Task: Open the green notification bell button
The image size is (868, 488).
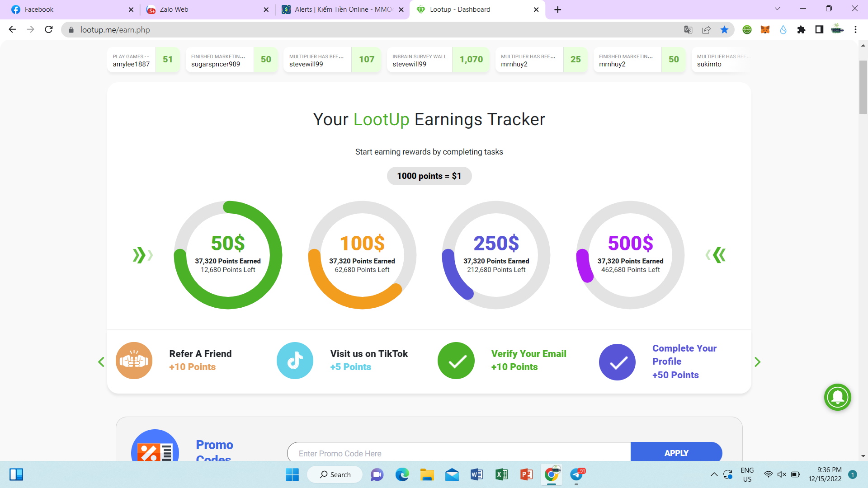Action: click(x=837, y=397)
